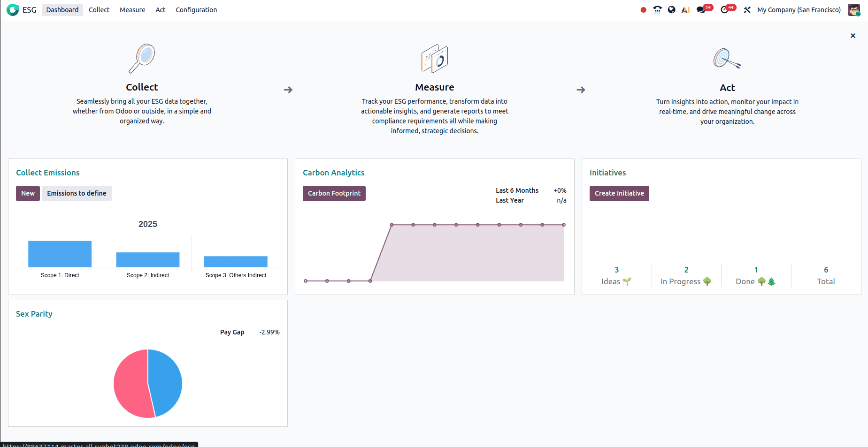Image resolution: width=868 pixels, height=447 pixels.
Task: Open the Collect menu
Action: pyautogui.click(x=99, y=10)
